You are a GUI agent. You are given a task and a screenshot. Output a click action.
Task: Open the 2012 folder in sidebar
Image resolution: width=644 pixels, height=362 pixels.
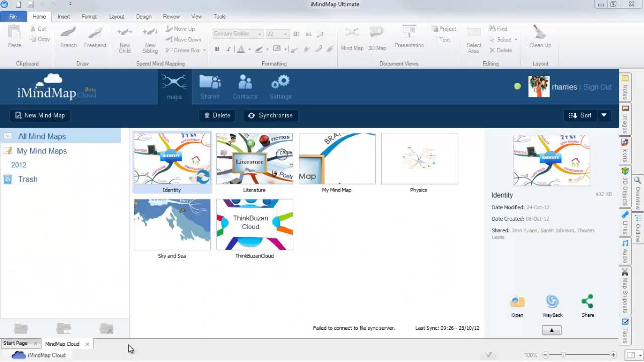19,165
